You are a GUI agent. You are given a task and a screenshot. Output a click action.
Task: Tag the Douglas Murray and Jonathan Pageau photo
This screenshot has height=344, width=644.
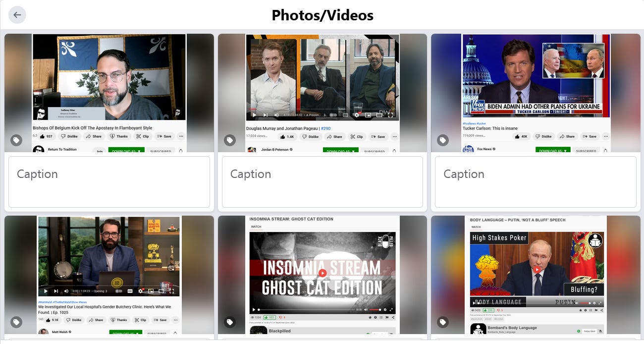(x=229, y=140)
